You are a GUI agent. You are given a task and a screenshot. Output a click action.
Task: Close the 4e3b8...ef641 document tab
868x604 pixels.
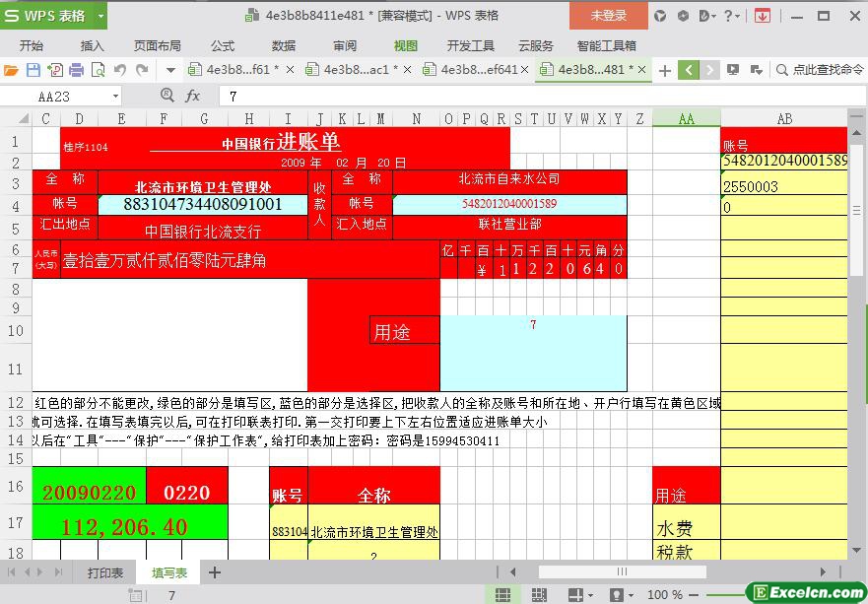525,70
